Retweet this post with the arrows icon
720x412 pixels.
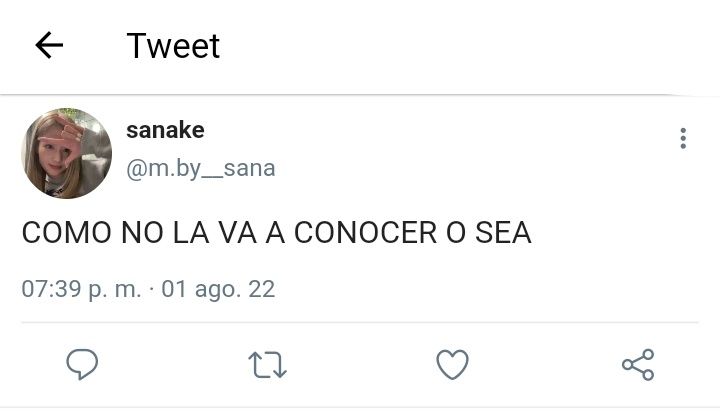267,365
